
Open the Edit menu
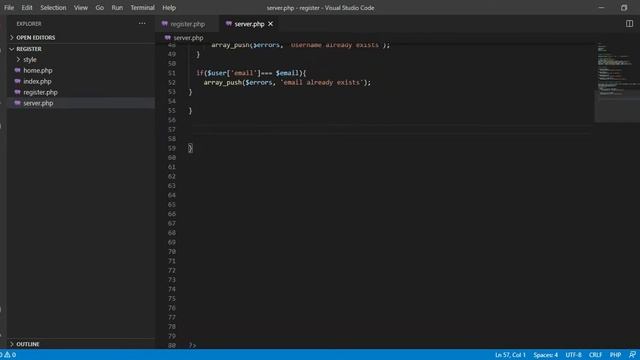point(27,8)
